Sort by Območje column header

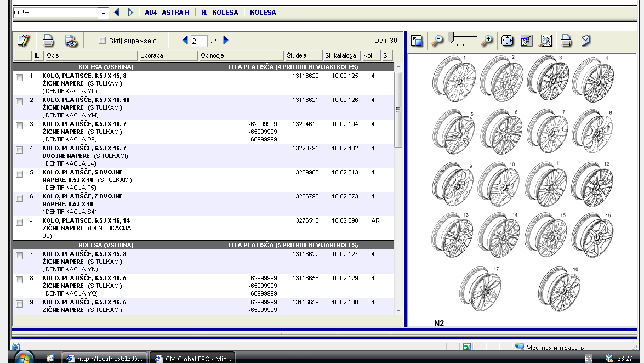(x=241, y=55)
